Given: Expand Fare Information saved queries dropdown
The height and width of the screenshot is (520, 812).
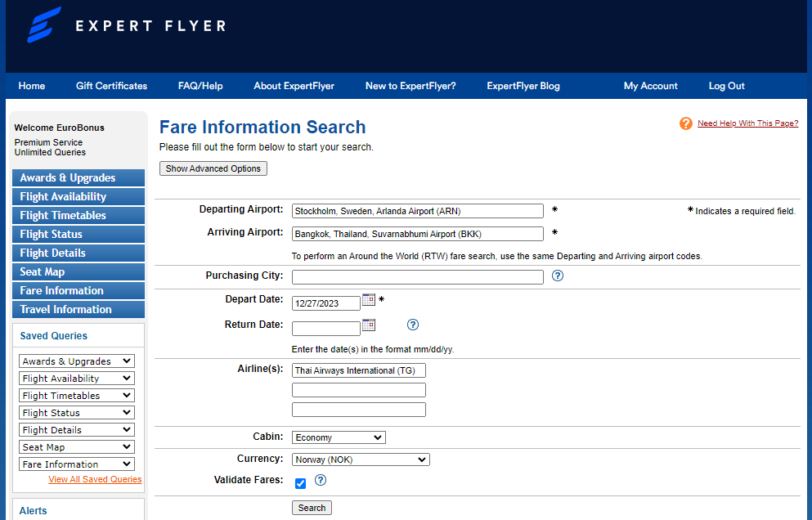Looking at the screenshot, I should pos(77,464).
